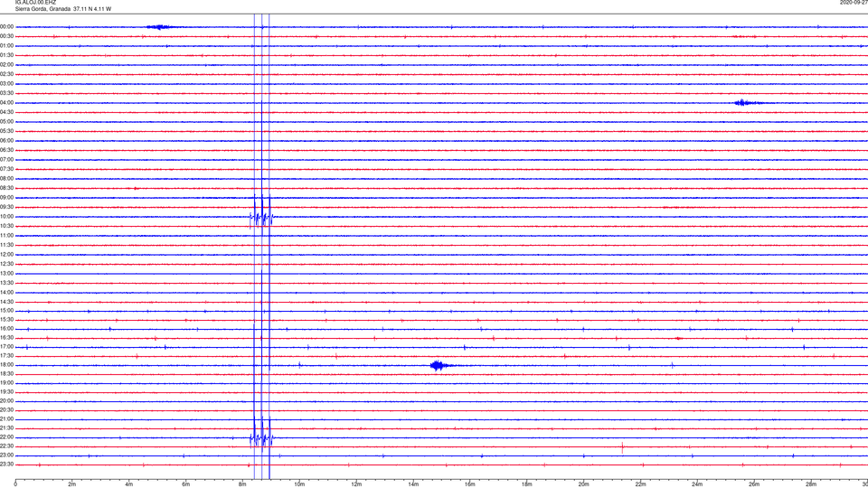
Task: Select the 01:30 trace time label
Action: (x=7, y=55)
